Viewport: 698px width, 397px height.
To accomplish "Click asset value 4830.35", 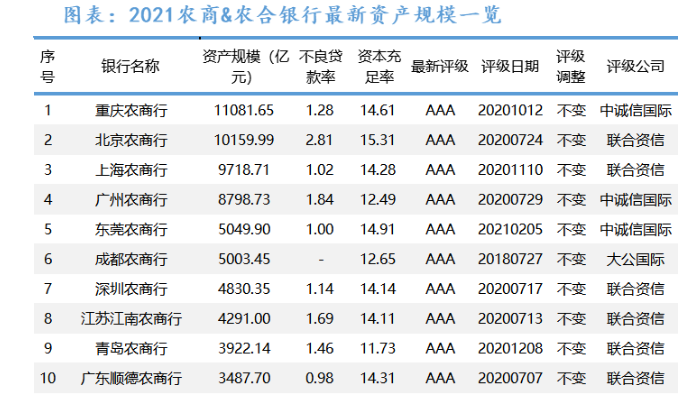I will (x=244, y=289).
